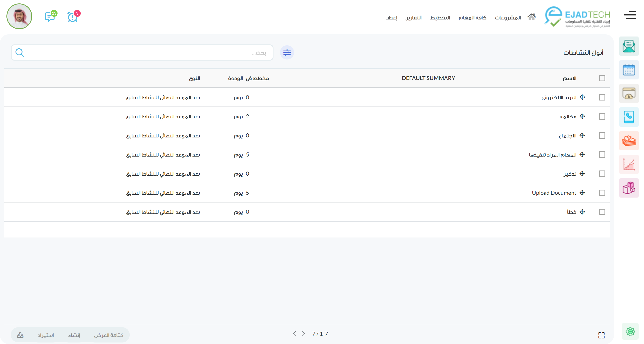Open alarm activities notifications with 3 badge
Viewport: 644px width, 344px height.
[x=73, y=17]
